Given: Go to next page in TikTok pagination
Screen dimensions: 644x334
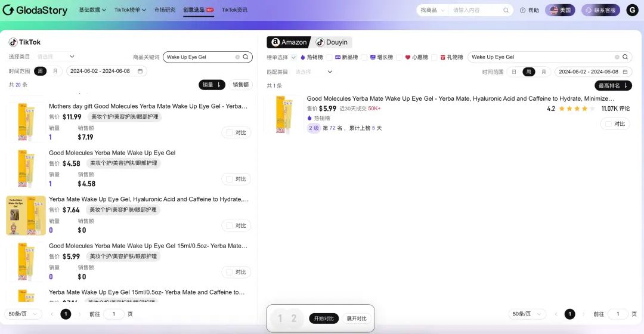Looking at the screenshot, I should [79, 314].
